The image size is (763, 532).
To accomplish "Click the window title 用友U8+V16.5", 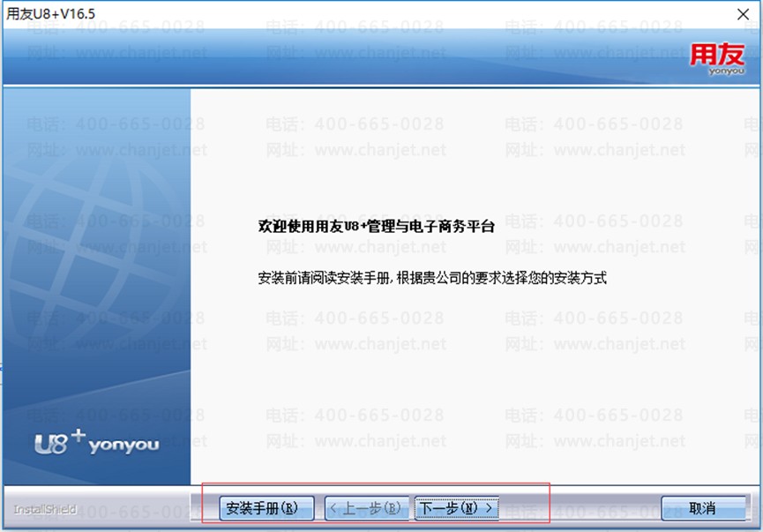I will point(50,13).
